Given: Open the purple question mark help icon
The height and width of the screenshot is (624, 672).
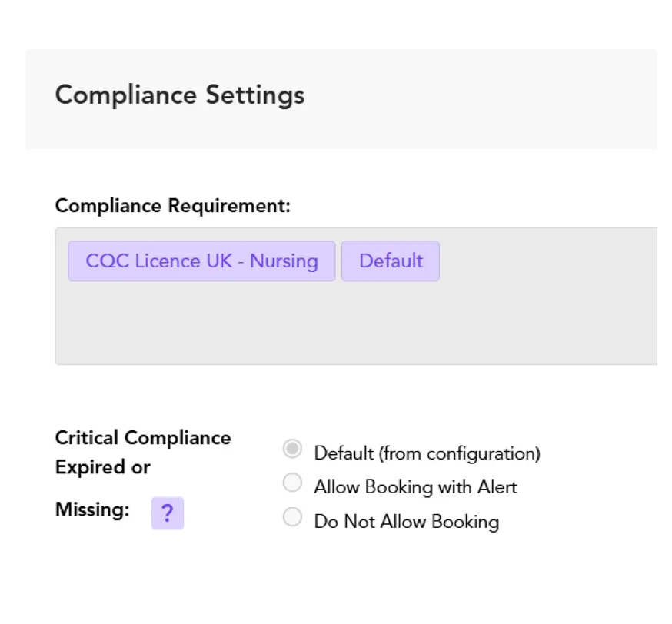Looking at the screenshot, I should pos(167,513).
